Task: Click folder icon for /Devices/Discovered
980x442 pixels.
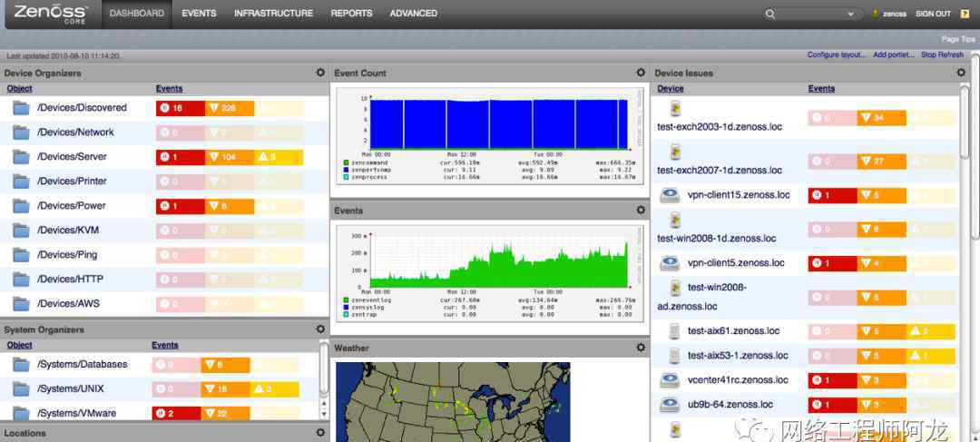Action: (21, 108)
